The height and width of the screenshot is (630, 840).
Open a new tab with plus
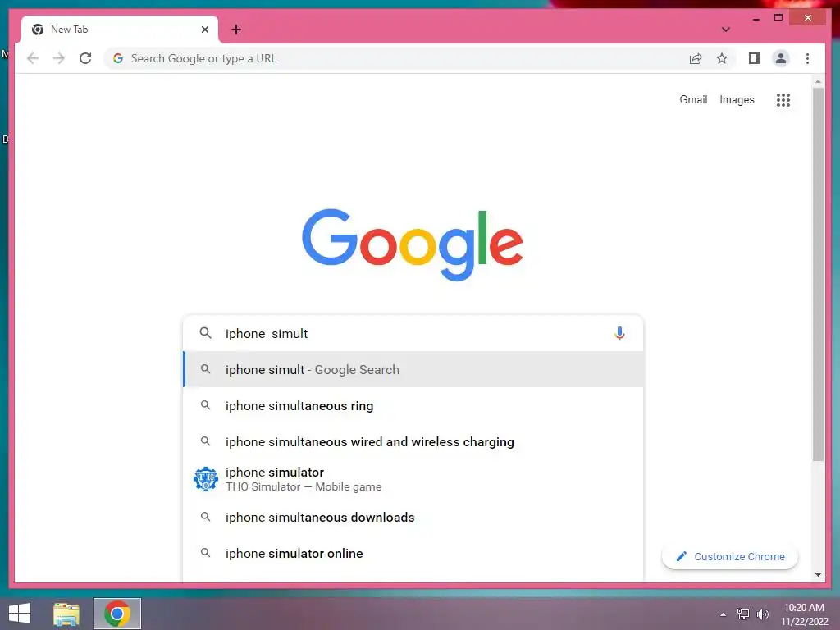236,30
